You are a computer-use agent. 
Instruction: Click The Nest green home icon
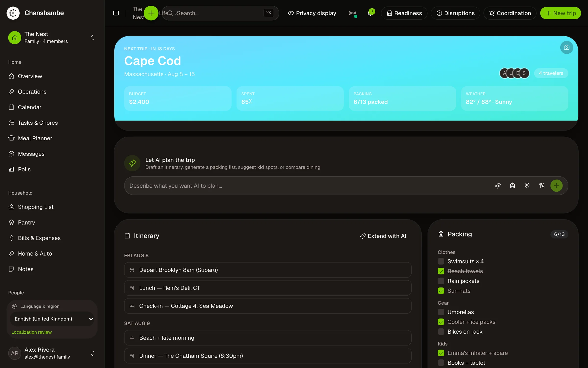point(15,38)
